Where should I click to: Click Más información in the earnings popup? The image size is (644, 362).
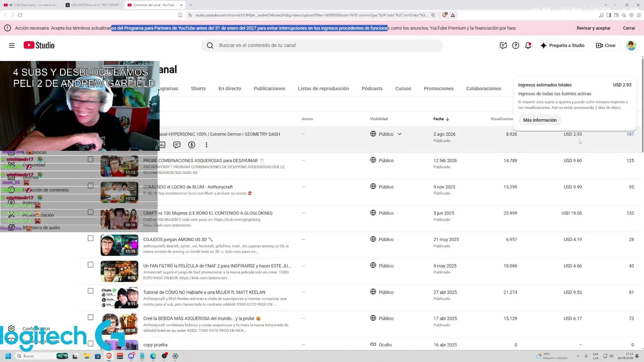tap(540, 120)
